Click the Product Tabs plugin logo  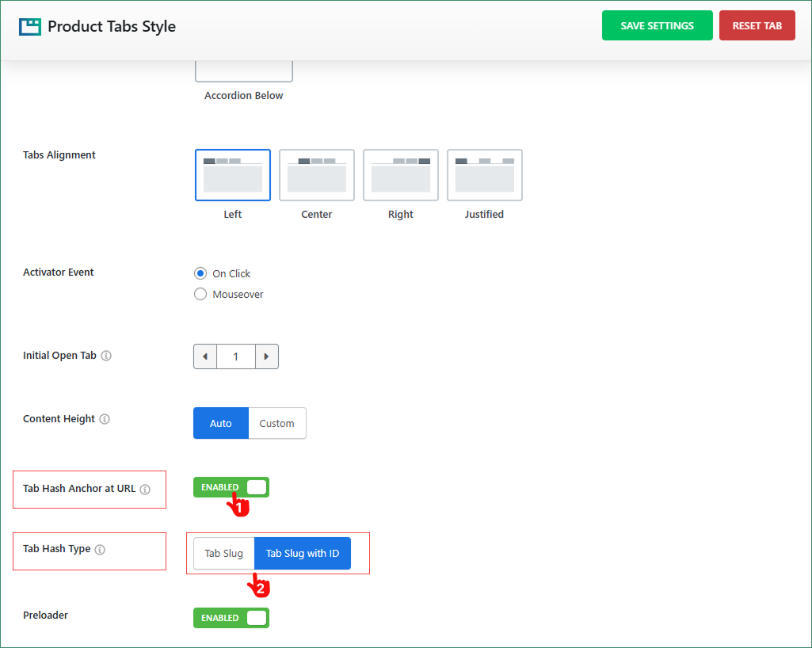29,25
